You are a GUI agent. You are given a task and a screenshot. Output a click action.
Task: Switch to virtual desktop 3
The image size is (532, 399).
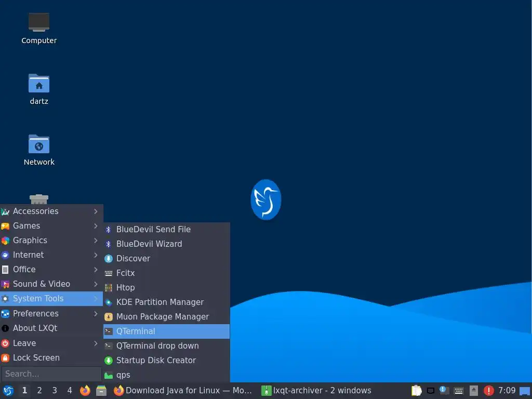point(54,391)
